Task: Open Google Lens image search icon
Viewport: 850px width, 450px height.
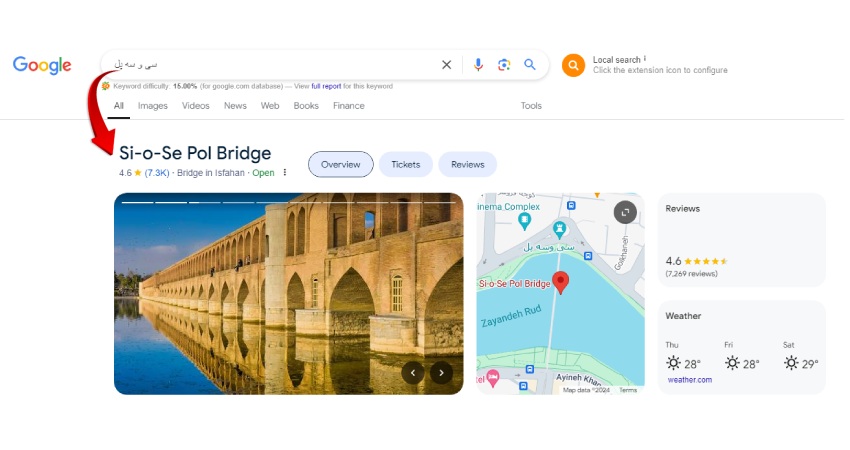Action: (x=504, y=65)
